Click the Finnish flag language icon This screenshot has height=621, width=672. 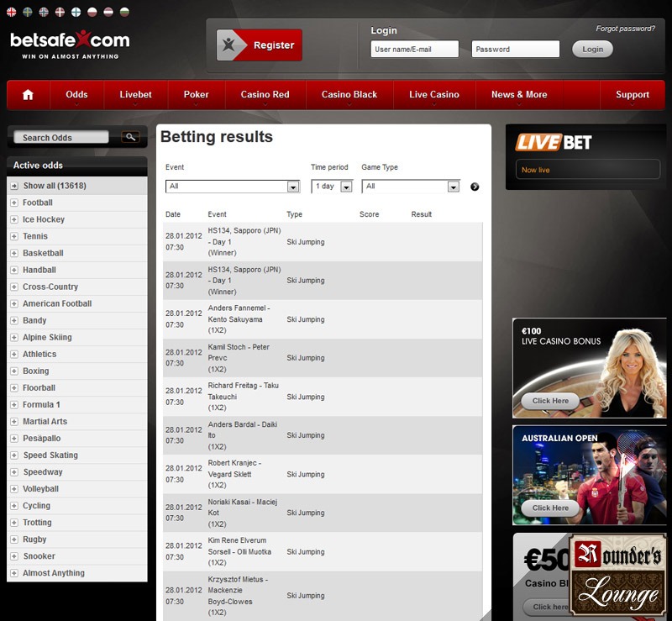[76, 12]
